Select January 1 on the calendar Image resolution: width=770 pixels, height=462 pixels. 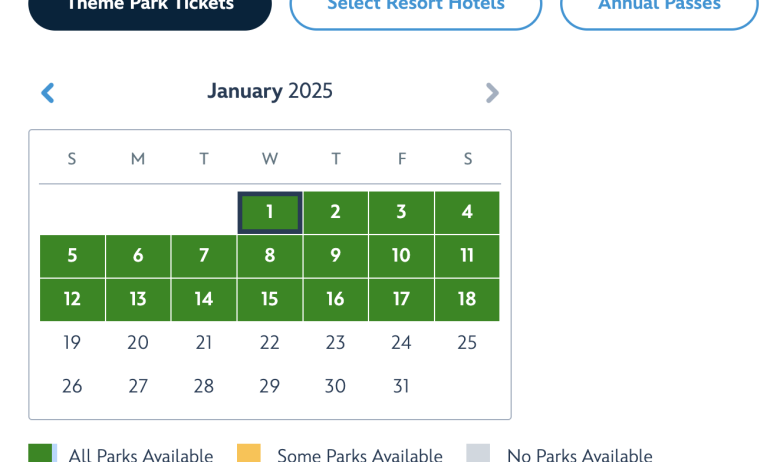(x=270, y=212)
